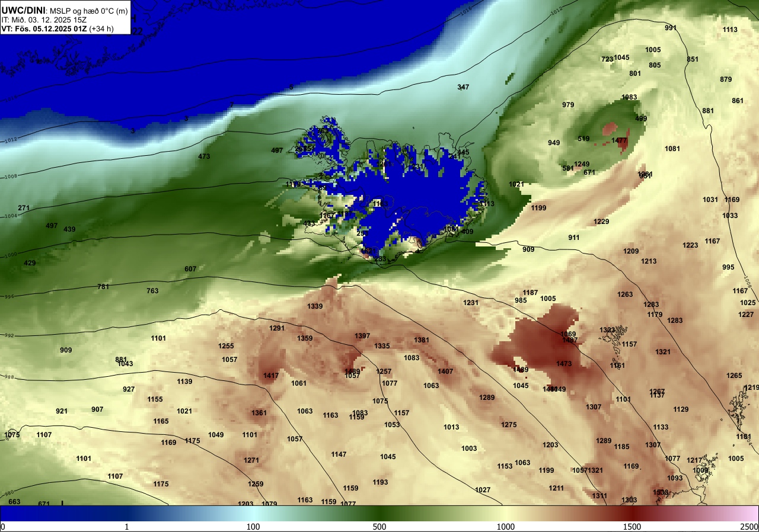Screen dimensions: 759x532
Task: Click the height value '1303'
Action: point(629,500)
